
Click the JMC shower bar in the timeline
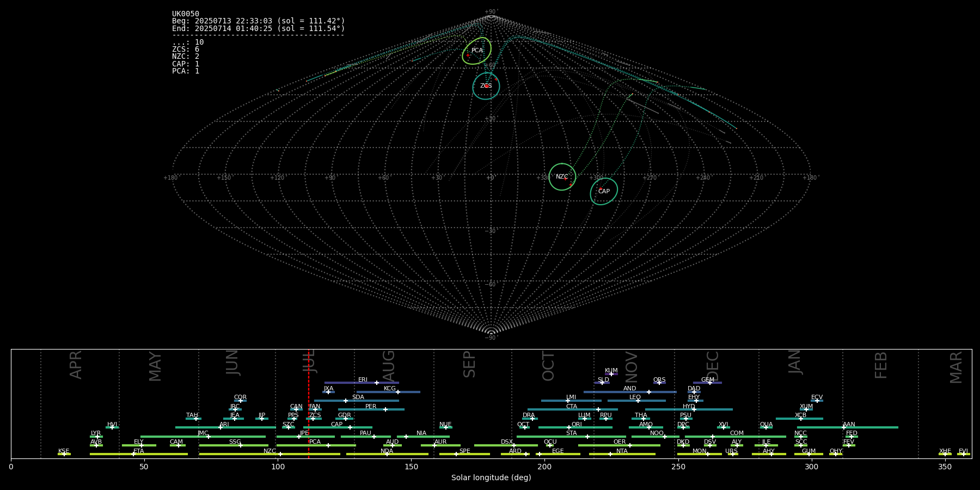[203, 436]
